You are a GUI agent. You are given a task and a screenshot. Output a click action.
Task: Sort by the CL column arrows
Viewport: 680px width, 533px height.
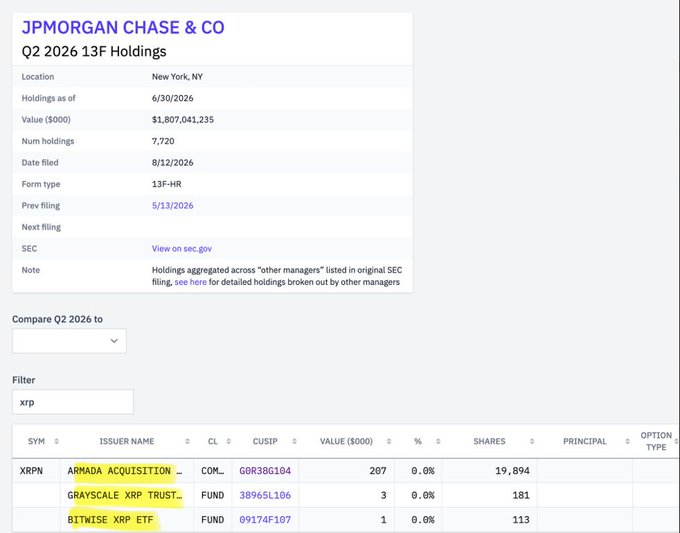pos(229,441)
